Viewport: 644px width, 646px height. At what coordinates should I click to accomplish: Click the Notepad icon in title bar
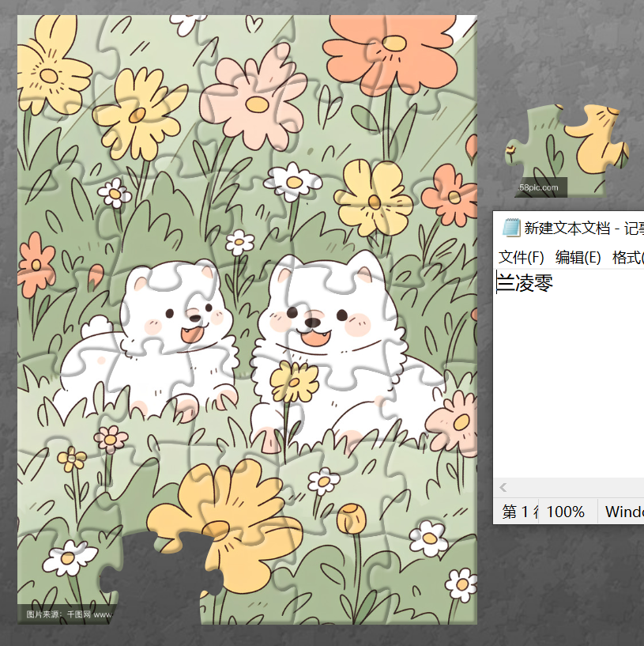pyautogui.click(x=511, y=228)
